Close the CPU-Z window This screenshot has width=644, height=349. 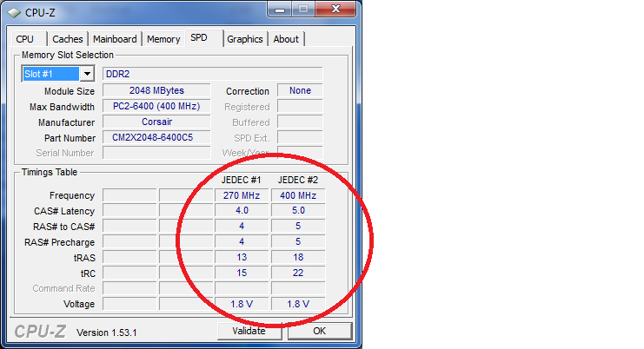(x=334, y=10)
